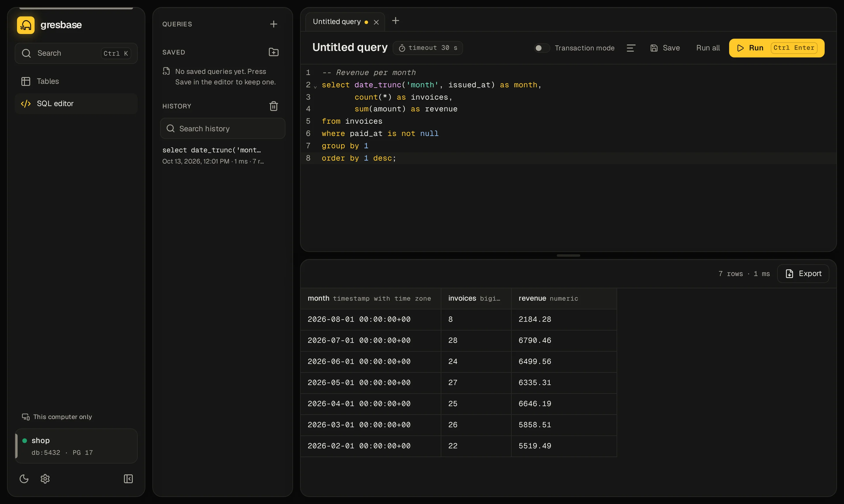Select invoices cell 24

(476, 362)
